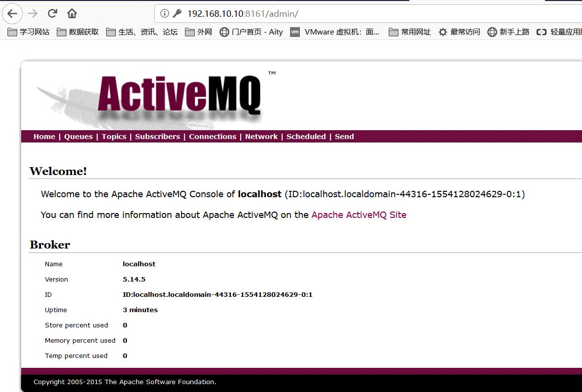The width and height of the screenshot is (582, 392).
Task: Open the 门户首页 - Aity bookmark
Action: point(251,32)
